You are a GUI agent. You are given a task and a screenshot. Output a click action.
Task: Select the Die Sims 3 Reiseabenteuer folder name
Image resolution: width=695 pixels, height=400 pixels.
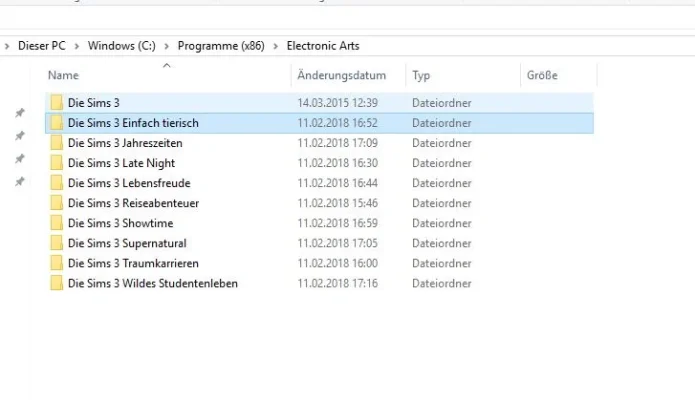133,203
